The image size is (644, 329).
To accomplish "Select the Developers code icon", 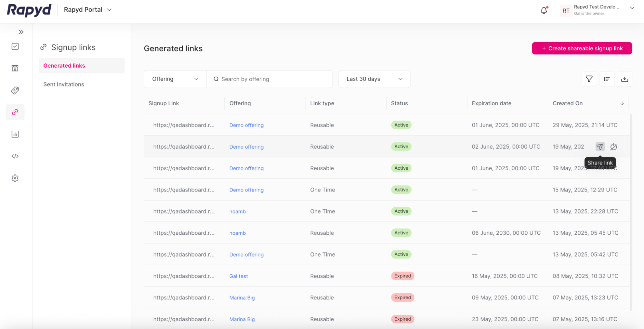I will [15, 156].
